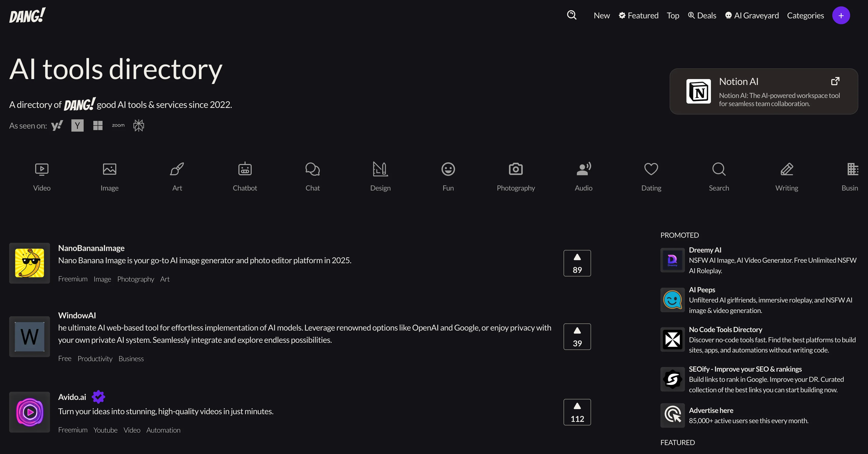Screen dimensions: 868x454
Task: Click the Avido.ai play logo thumbnail
Action: pos(30,412)
